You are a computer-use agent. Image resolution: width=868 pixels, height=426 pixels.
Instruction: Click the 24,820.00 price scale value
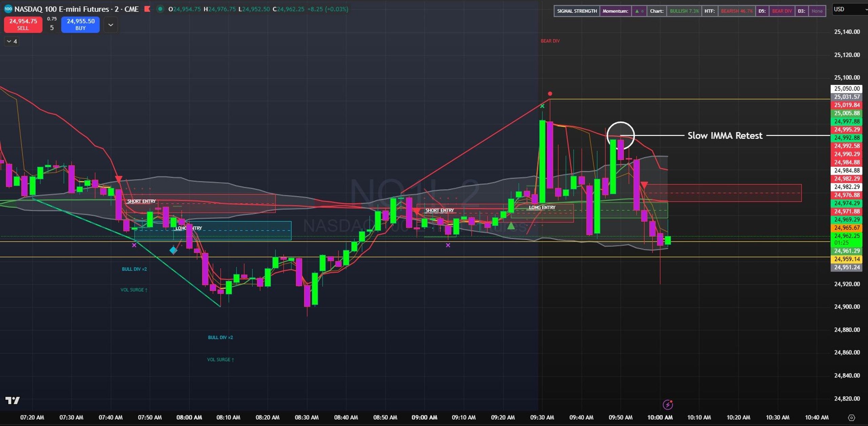click(x=847, y=399)
